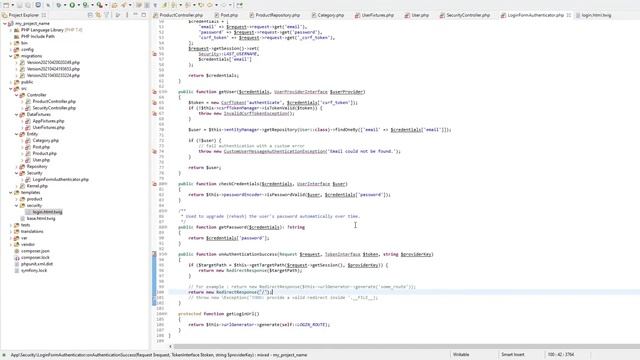This screenshot has width=640, height=360.
Task: Select composer.lock in the tree
Action: click(x=35, y=258)
